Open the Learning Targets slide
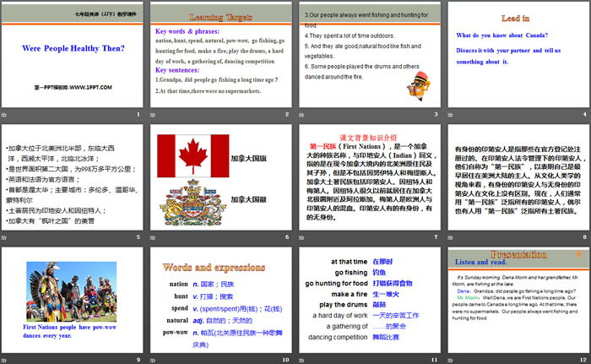Screen dimensions: 591x364 221,61
